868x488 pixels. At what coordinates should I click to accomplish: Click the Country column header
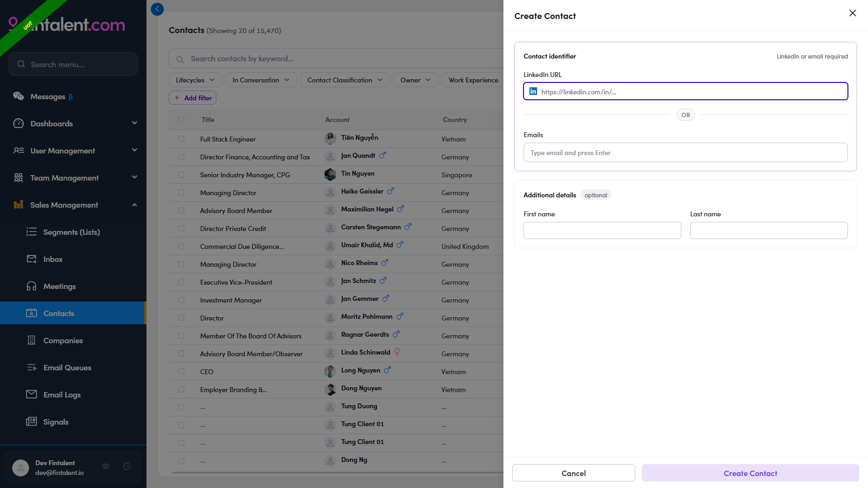[455, 120]
